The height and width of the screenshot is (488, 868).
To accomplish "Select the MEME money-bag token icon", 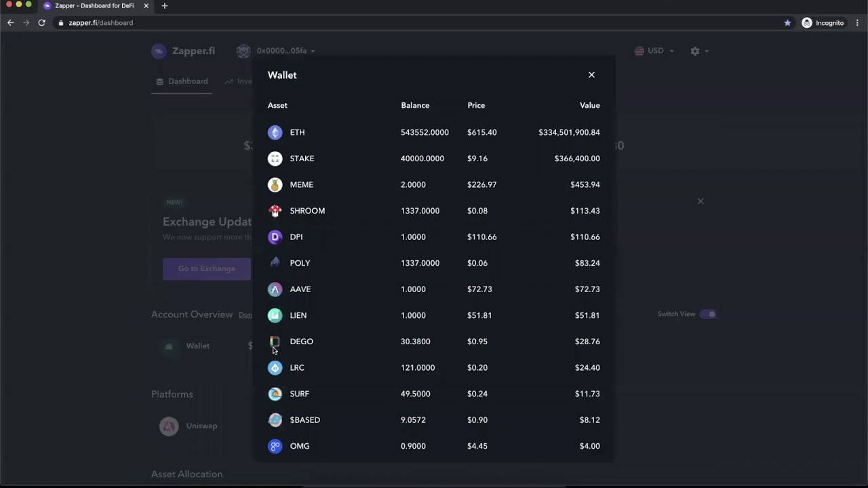I will (275, 184).
